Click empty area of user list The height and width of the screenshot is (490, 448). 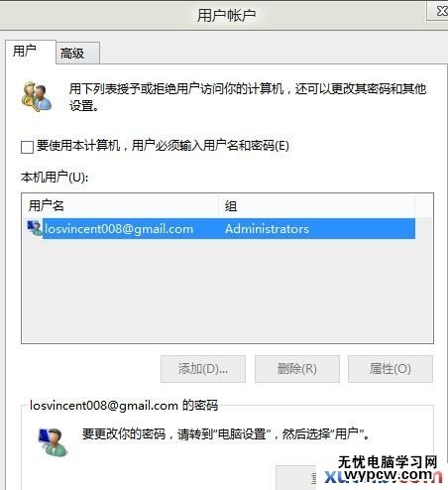click(227, 291)
